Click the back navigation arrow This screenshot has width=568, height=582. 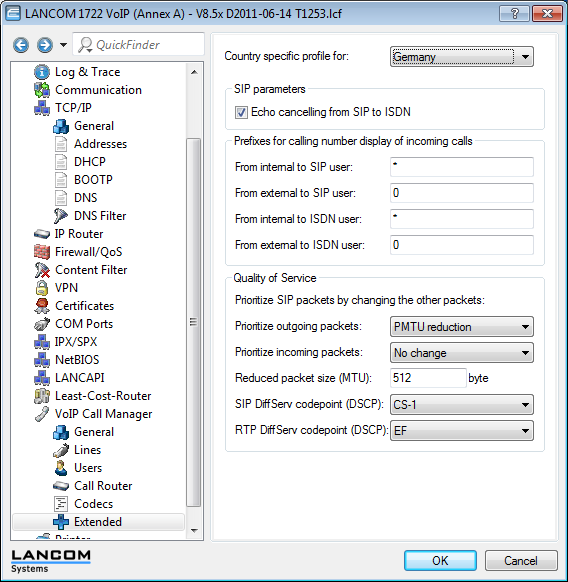tap(21, 45)
